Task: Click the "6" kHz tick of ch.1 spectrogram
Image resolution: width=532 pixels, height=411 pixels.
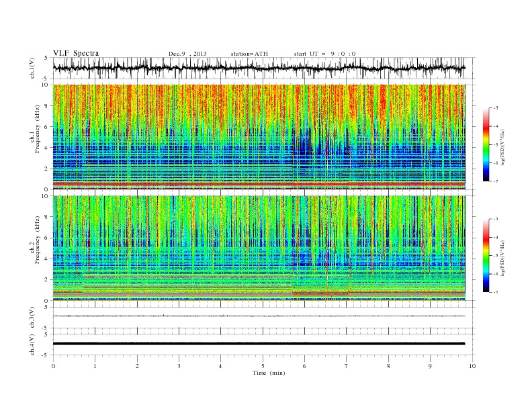Action: 46,127
